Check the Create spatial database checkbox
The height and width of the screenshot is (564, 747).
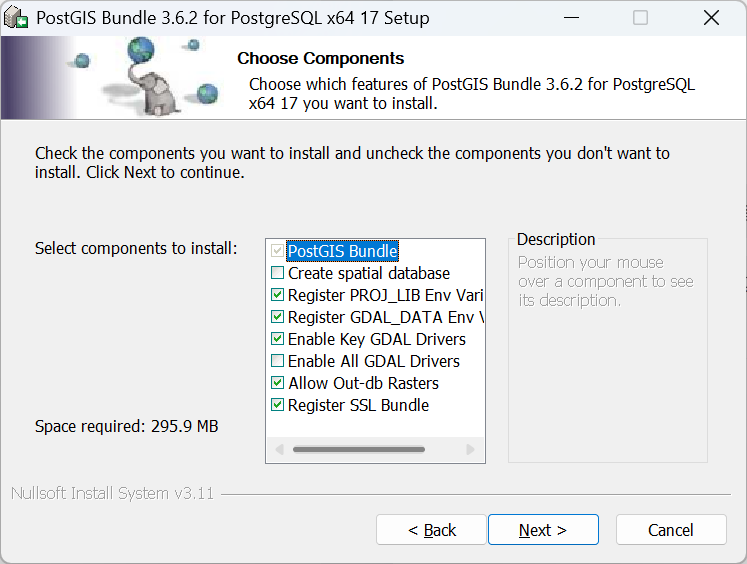(277, 273)
